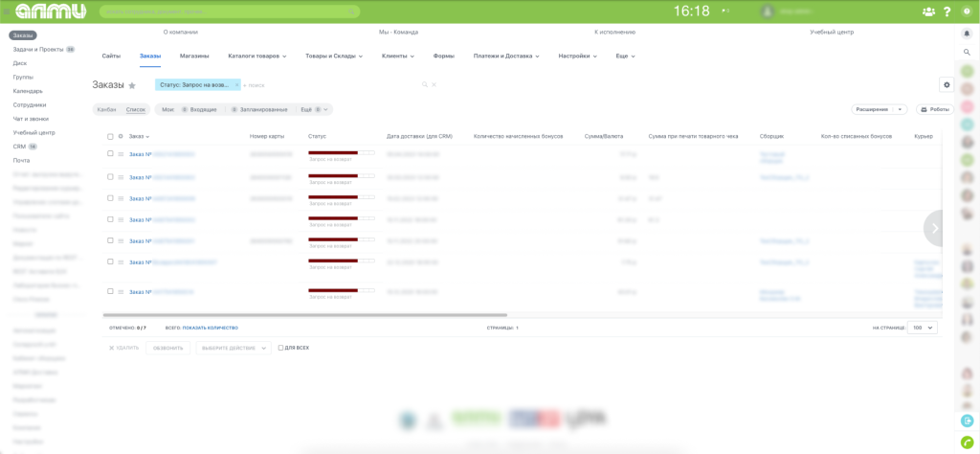Open CRM in the left sidebar
Viewport: 980px width, 454px height.
pyautogui.click(x=19, y=147)
